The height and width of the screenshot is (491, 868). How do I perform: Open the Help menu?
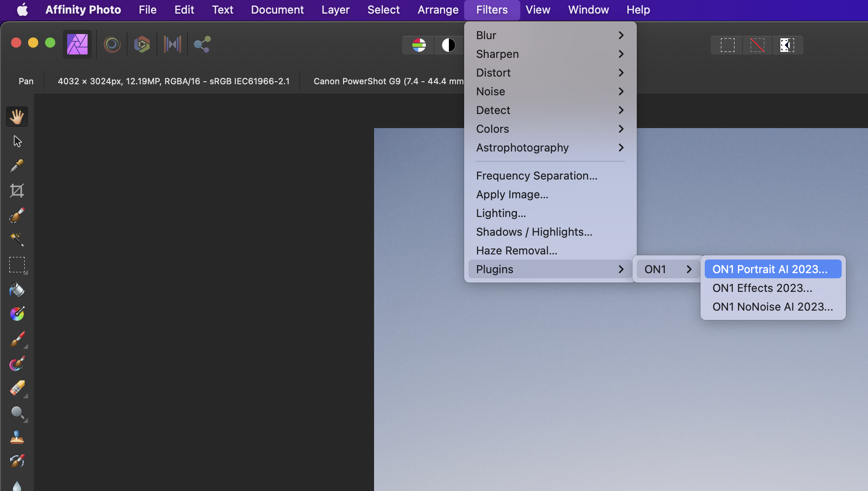tap(638, 10)
